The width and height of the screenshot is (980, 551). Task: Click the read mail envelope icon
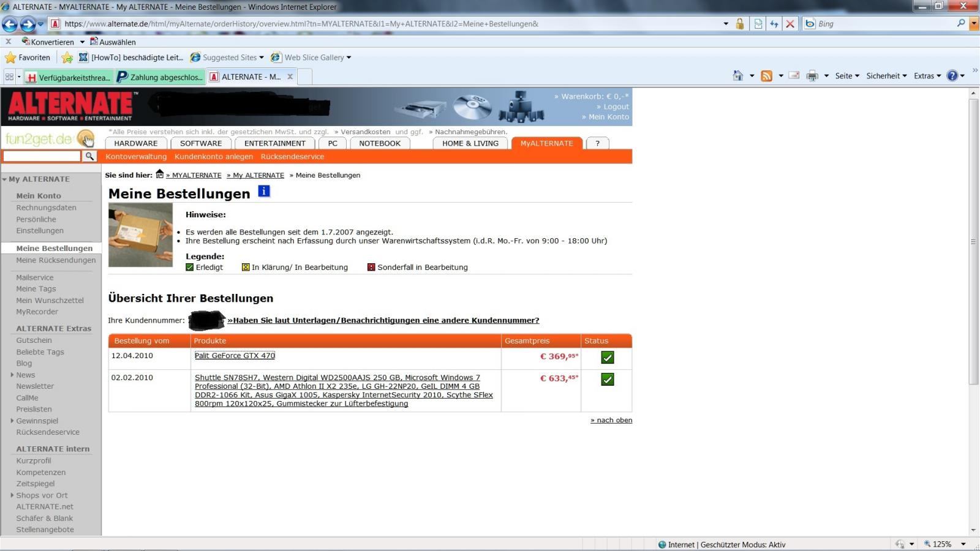coord(794,75)
